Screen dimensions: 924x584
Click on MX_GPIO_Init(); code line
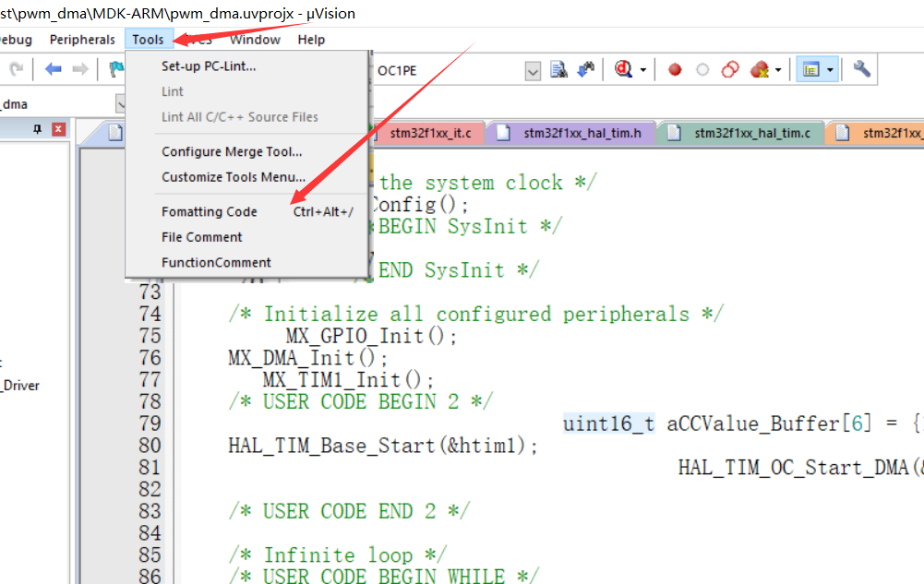(371, 336)
